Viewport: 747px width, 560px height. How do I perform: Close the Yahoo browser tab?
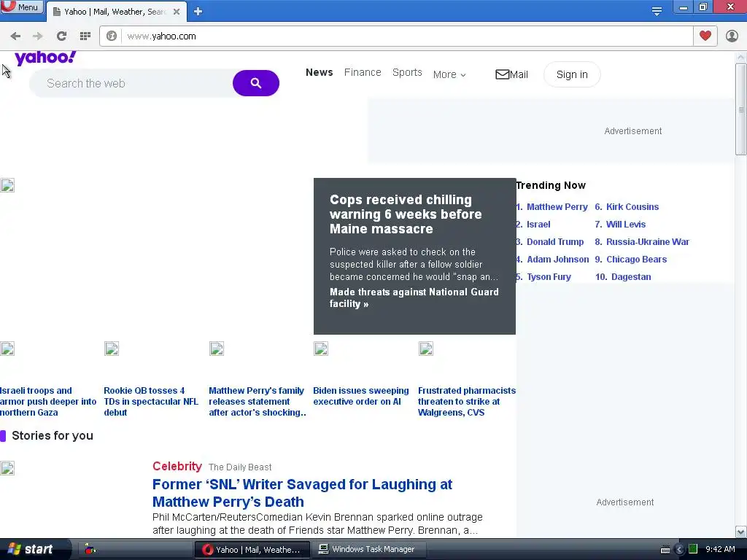tap(177, 12)
